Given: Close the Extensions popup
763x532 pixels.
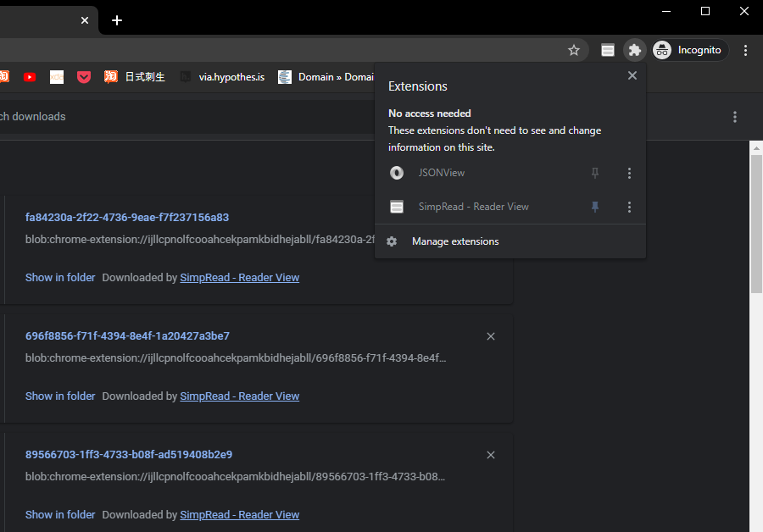Looking at the screenshot, I should click(632, 75).
